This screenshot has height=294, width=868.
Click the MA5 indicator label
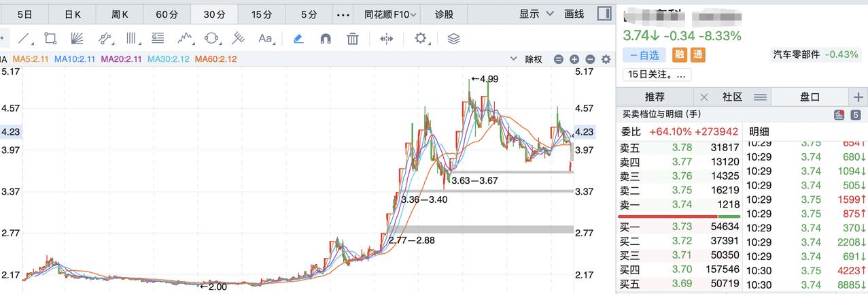point(31,59)
